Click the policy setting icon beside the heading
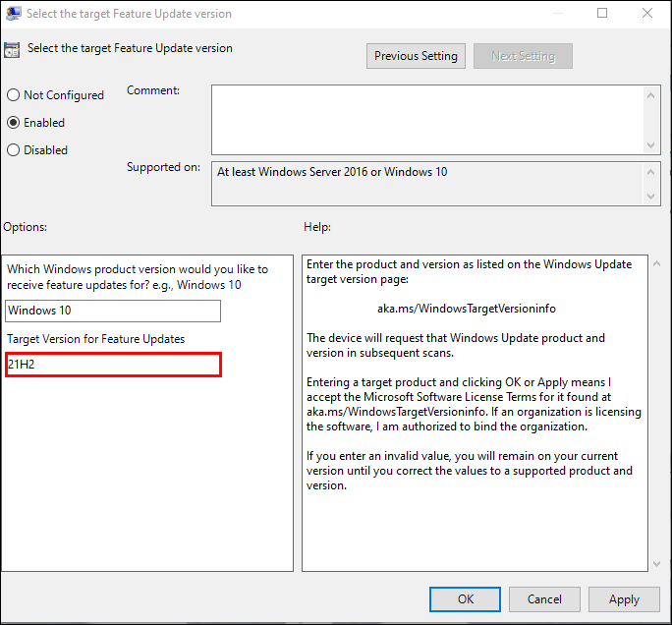 [x=12, y=50]
